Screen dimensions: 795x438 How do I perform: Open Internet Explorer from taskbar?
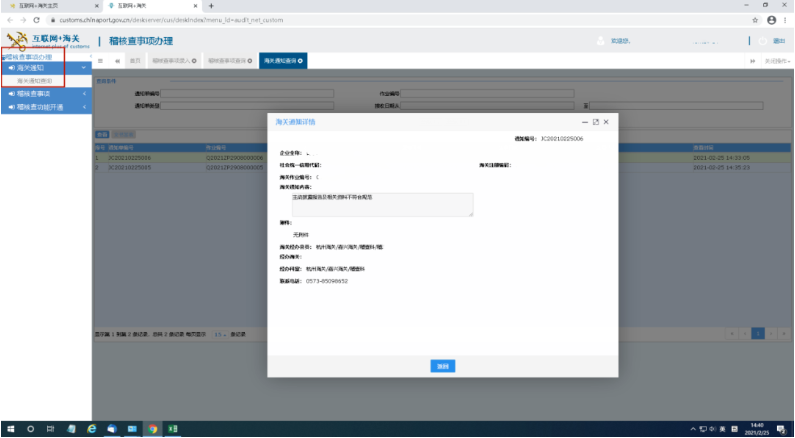point(92,429)
